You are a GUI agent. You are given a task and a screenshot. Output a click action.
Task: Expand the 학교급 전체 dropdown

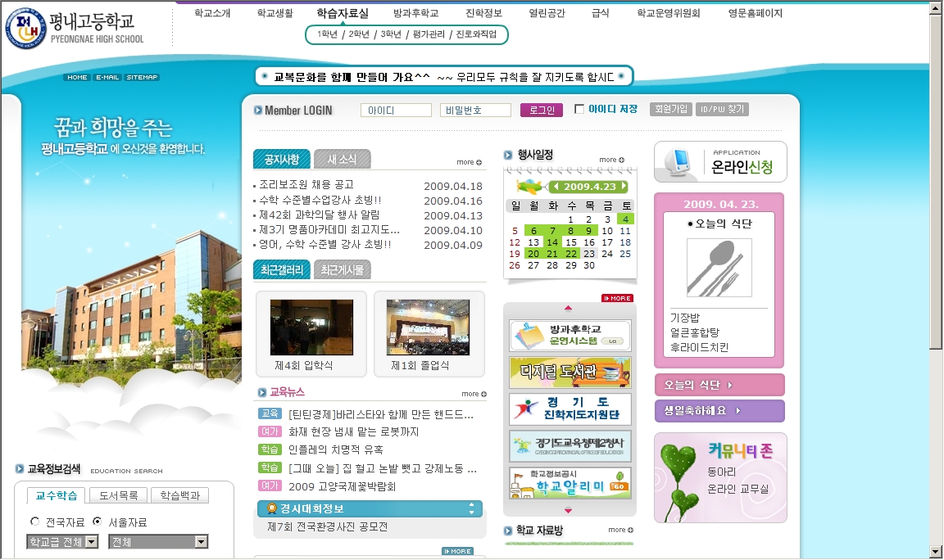(62, 541)
